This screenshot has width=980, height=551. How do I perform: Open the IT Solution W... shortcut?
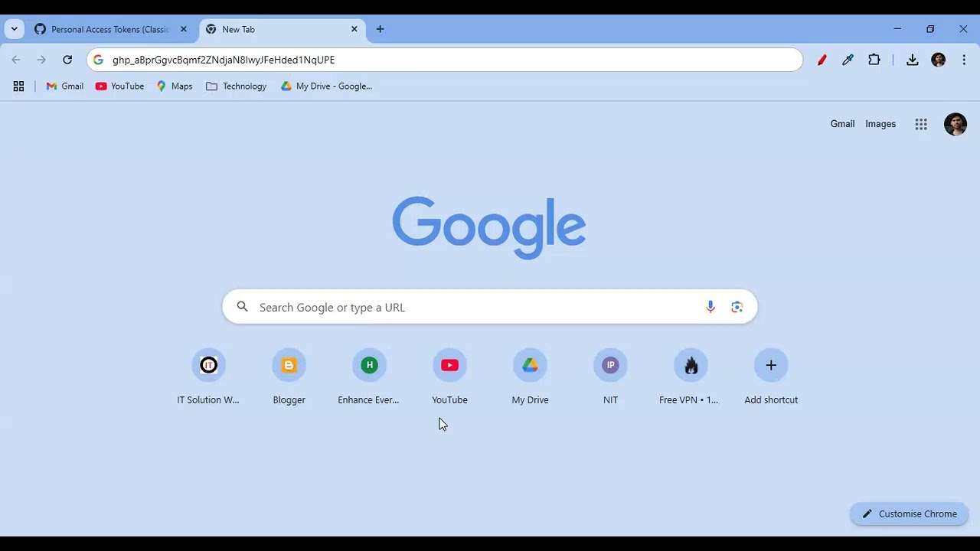208,377
